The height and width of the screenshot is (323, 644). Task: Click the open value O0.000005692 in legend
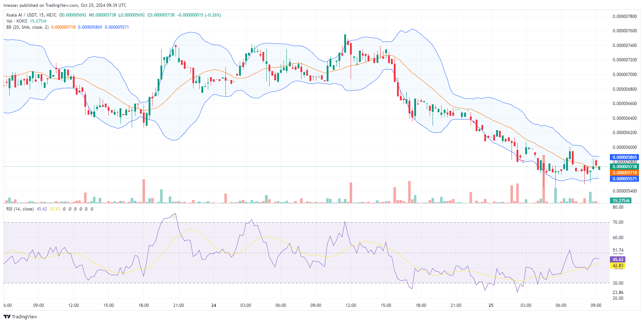pyautogui.click(x=73, y=15)
